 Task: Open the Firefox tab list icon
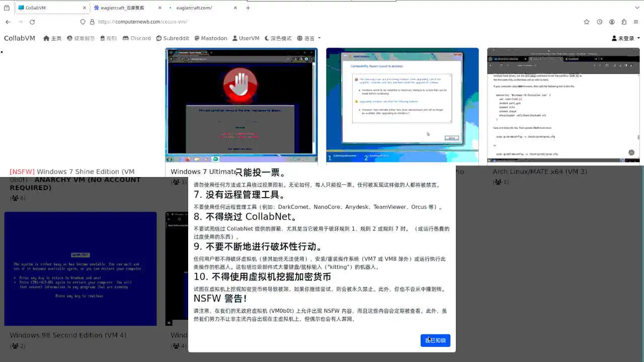pyautogui.click(x=7, y=8)
